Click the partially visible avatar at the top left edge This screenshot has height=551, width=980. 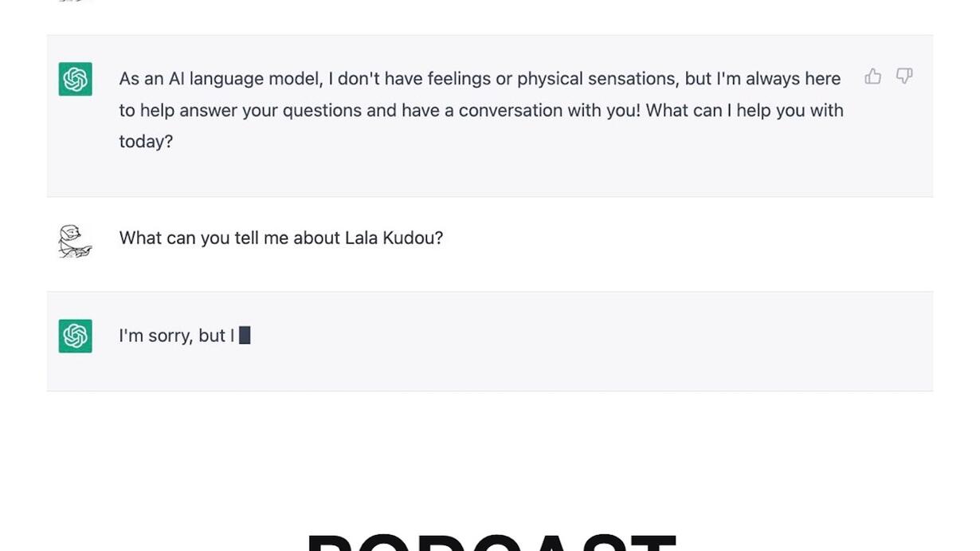[75, 1]
